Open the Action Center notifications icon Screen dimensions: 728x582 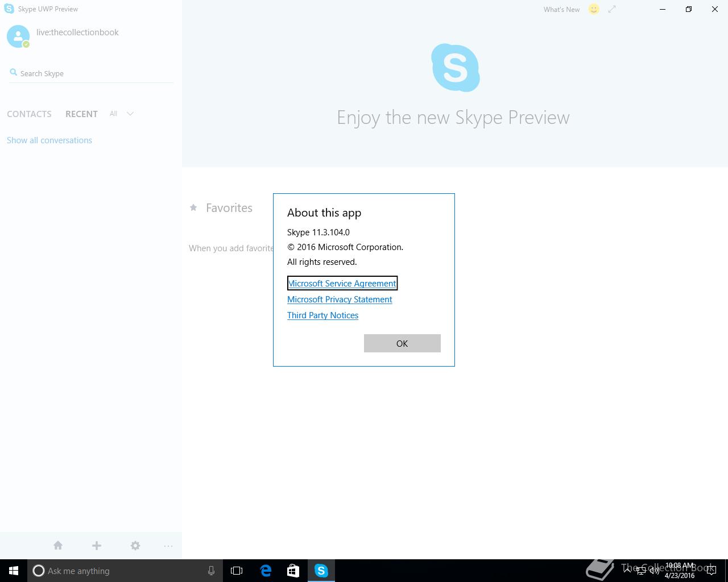tap(711, 571)
